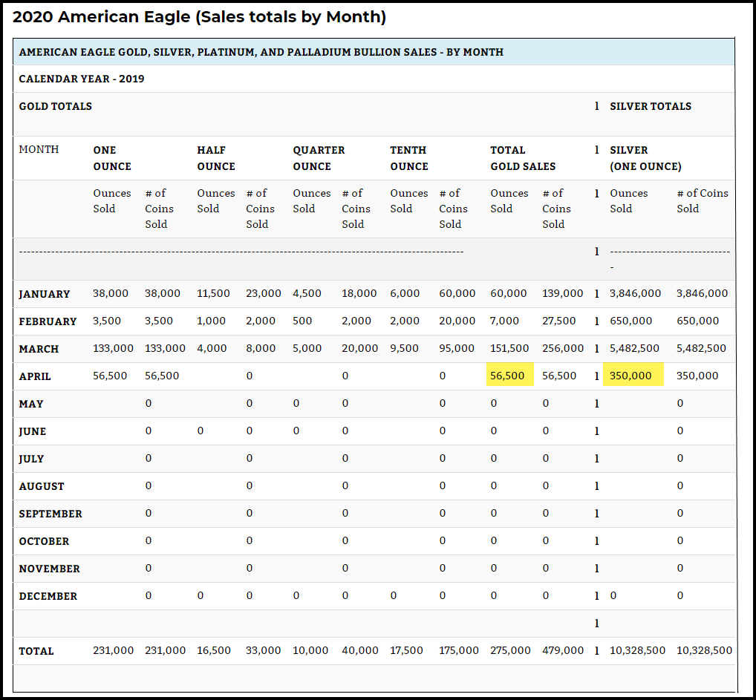Image resolution: width=756 pixels, height=700 pixels.
Task: Click the "QUARTER OUNCE" column header
Action: (x=319, y=158)
